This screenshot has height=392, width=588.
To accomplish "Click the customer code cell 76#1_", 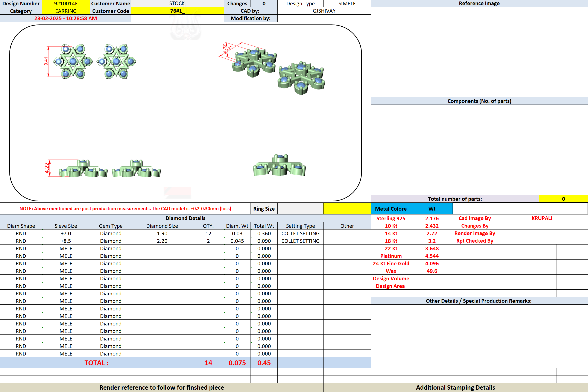I will pyautogui.click(x=177, y=11).
